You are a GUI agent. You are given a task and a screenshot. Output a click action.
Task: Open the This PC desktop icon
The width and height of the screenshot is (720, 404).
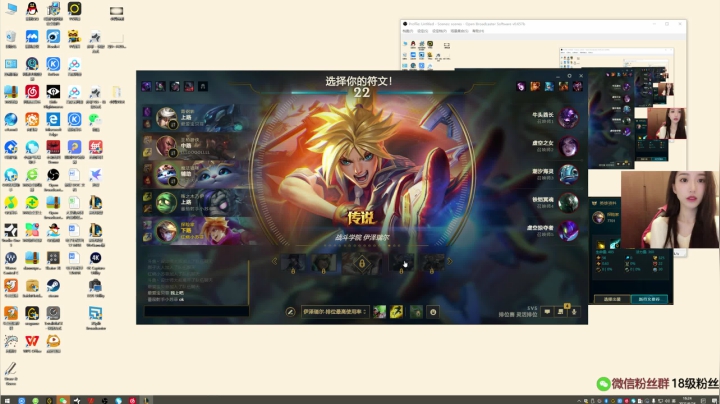[11, 10]
